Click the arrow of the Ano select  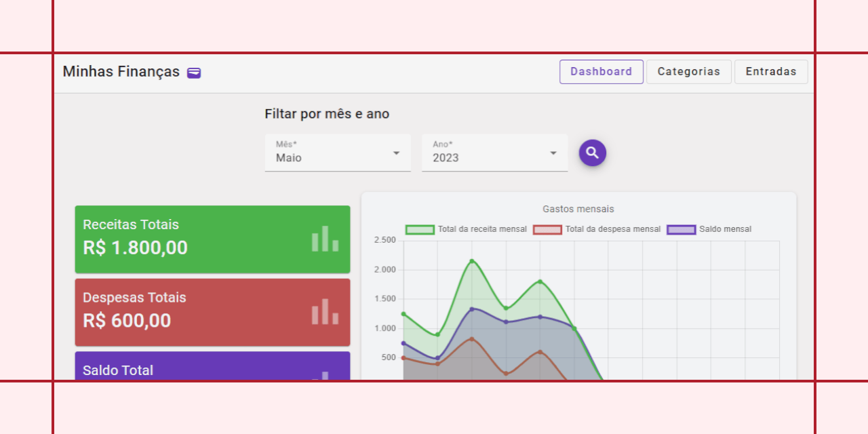pyautogui.click(x=553, y=153)
